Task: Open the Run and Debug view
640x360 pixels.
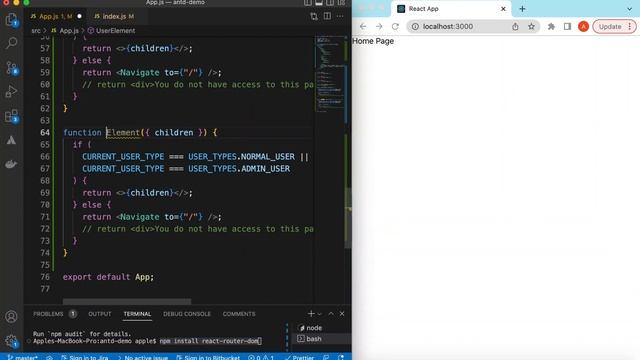Action: (11, 92)
